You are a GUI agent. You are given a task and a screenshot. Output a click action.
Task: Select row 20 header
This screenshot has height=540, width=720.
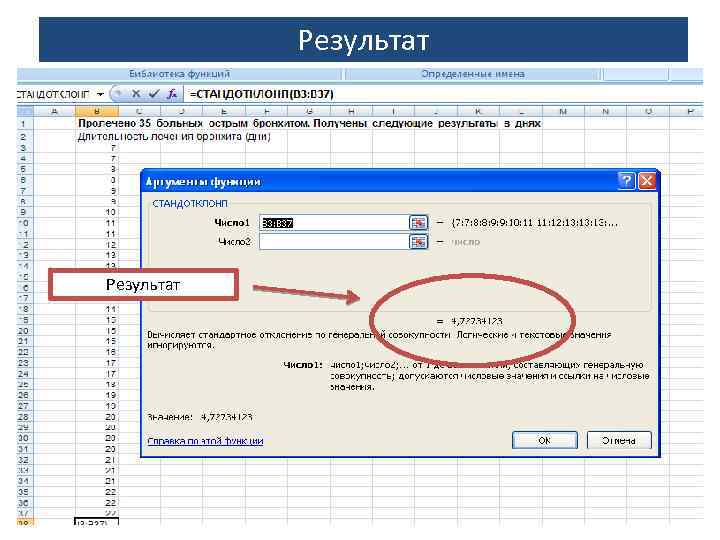pos(23,331)
